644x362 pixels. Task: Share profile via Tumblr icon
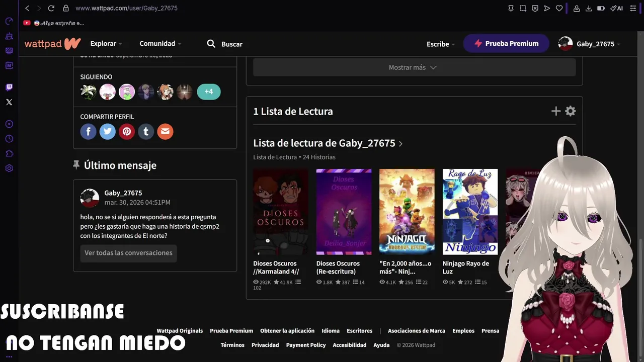146,132
